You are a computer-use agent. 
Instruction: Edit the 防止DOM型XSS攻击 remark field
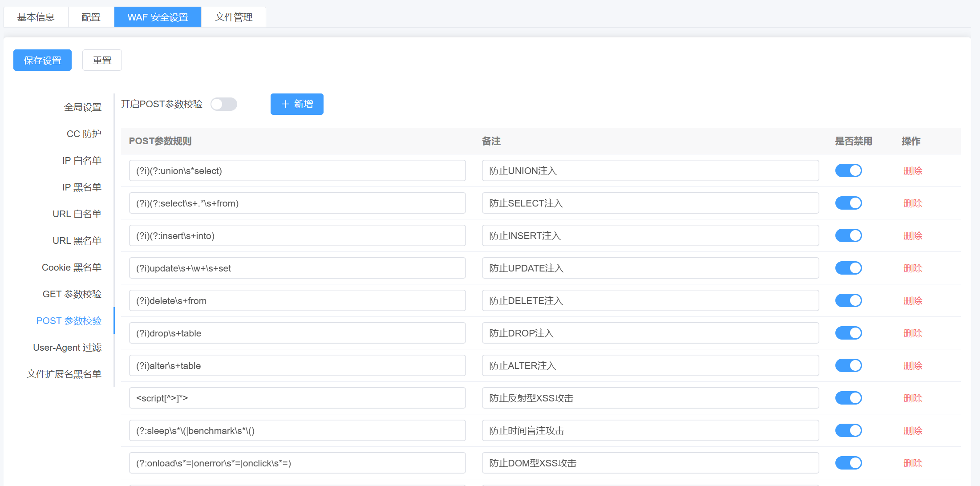[650, 463]
